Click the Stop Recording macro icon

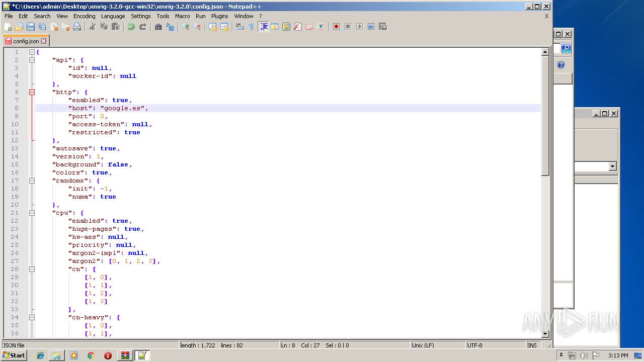(x=348, y=27)
